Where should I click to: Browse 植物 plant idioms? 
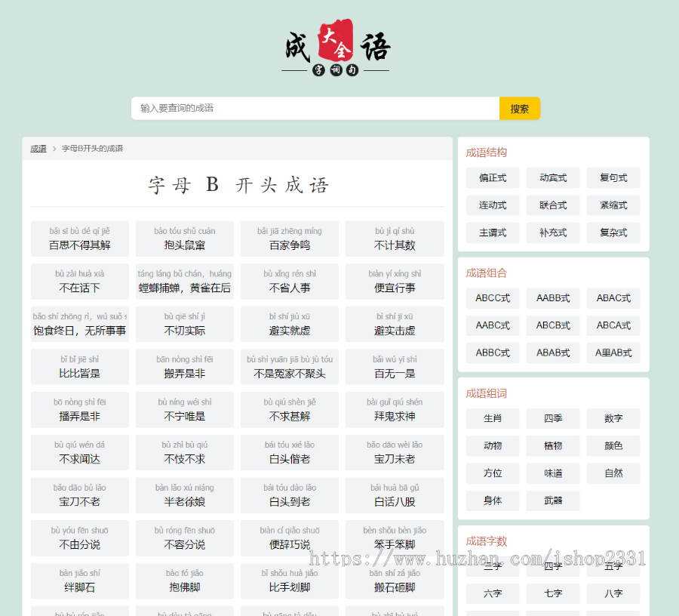(553, 445)
